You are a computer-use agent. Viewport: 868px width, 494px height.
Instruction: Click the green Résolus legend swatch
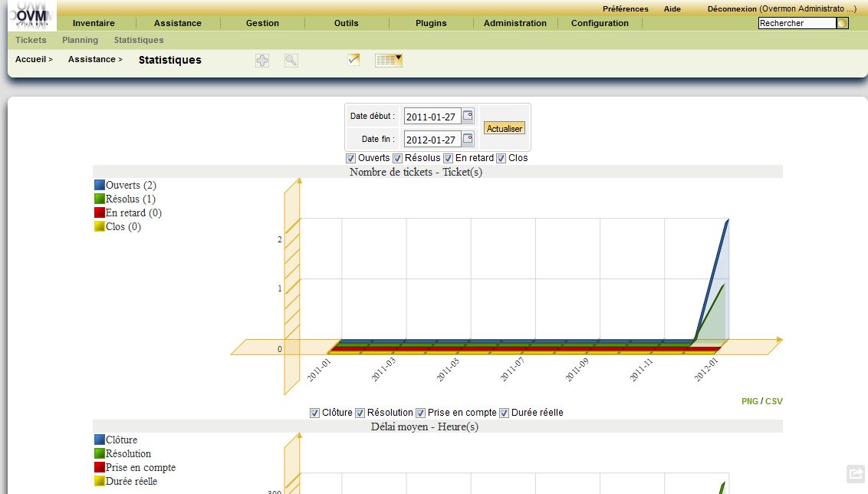[100, 199]
